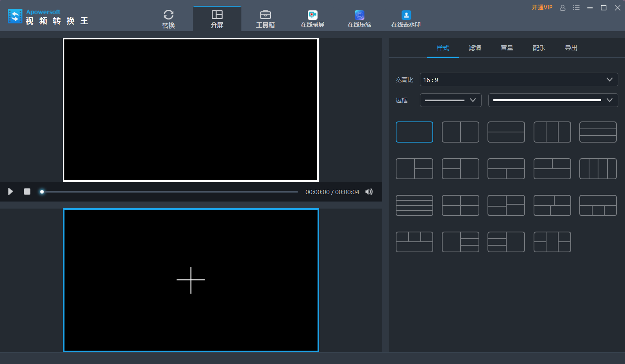Select layout with three top panes and bottom pane
This screenshot has width=625, height=364.
tap(414, 242)
